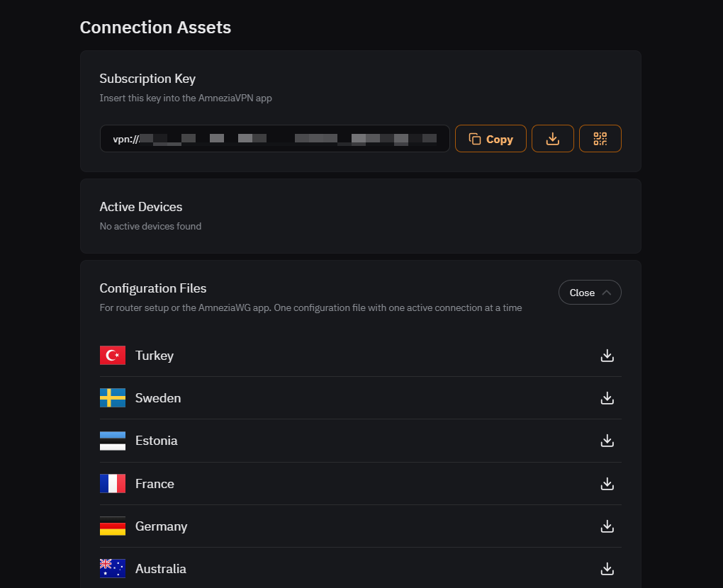The width and height of the screenshot is (723, 588).
Task: Click the Turkey flag icon
Action: pos(113,356)
